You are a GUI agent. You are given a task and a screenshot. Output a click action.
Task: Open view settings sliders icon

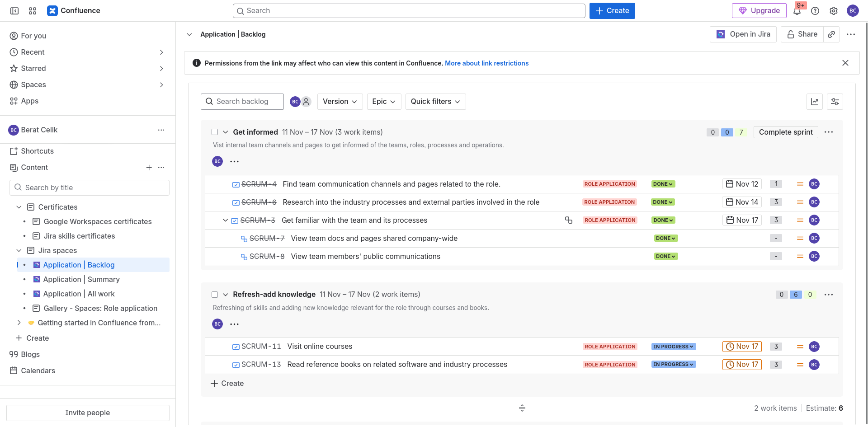pos(835,102)
